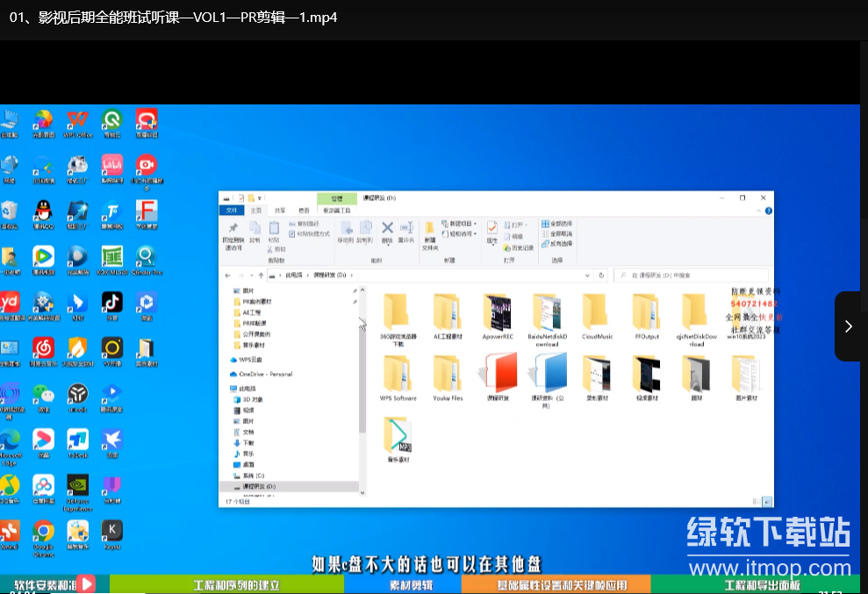The image size is (868, 594).
Task: Open the WPS Office desktop shortcut
Action: [77, 124]
